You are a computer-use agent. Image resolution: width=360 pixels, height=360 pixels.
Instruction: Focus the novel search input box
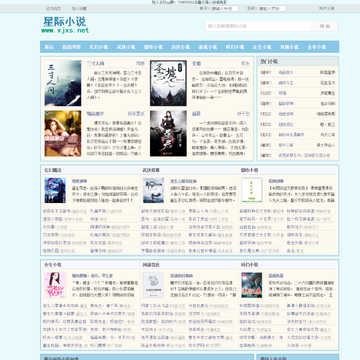(258, 26)
